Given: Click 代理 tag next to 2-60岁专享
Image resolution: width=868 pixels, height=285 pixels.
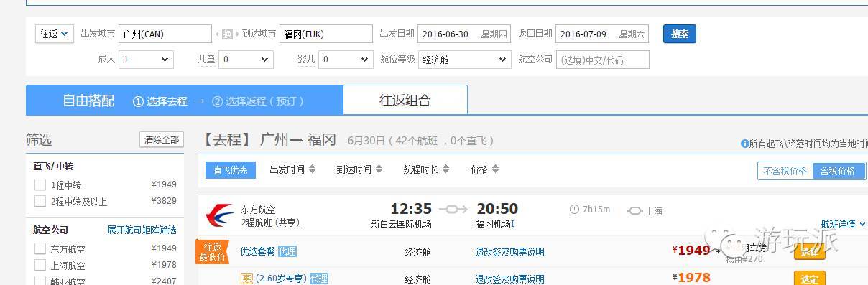Looking at the screenshot, I should (x=319, y=279).
